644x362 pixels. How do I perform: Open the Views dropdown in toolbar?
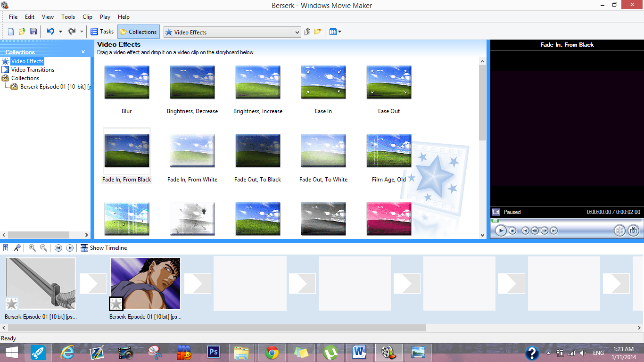tap(335, 32)
